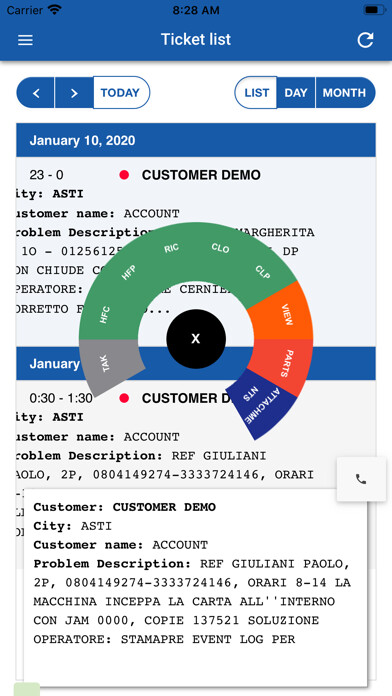The image size is (392, 696).
Task: Refresh the ticket list
Action: 365,40
